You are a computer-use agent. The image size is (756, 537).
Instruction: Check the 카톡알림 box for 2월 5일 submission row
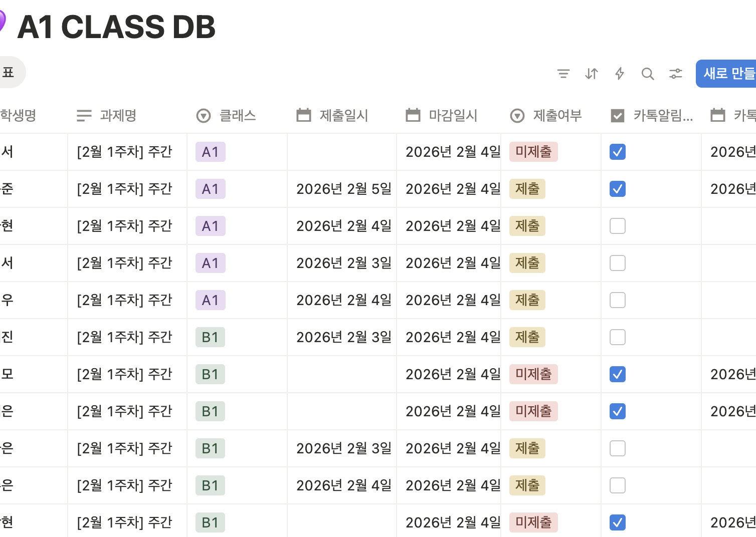point(618,189)
